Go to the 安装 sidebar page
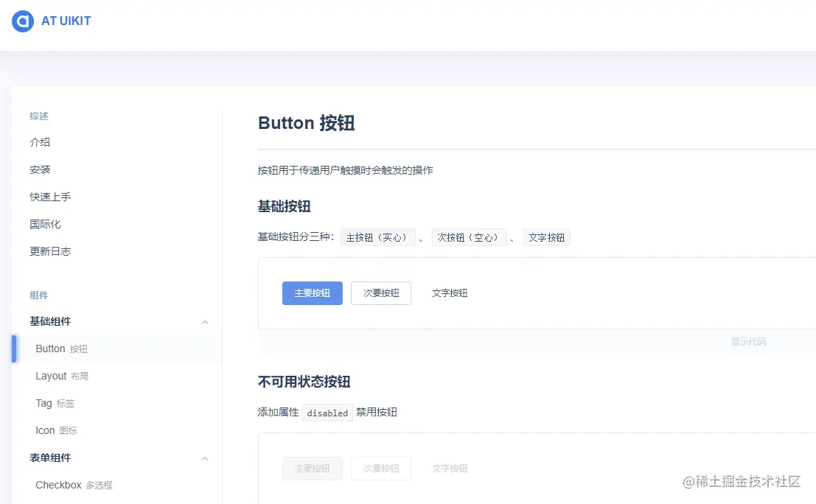This screenshot has height=504, width=816. [x=40, y=169]
